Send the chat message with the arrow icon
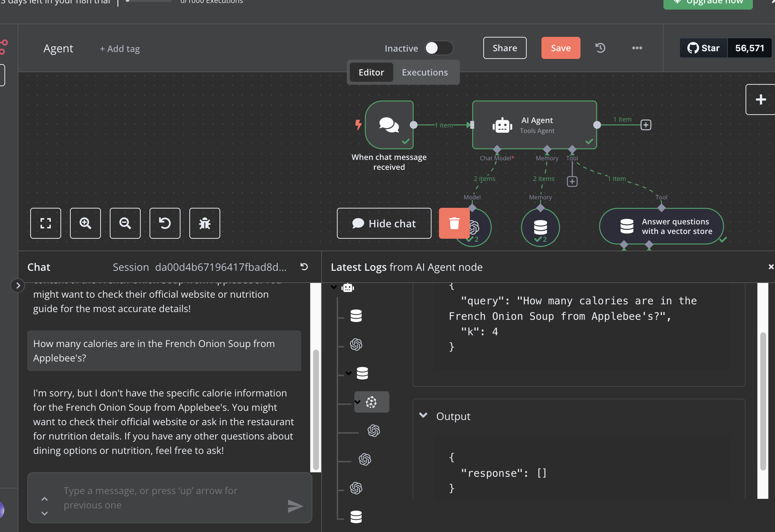 (x=295, y=506)
